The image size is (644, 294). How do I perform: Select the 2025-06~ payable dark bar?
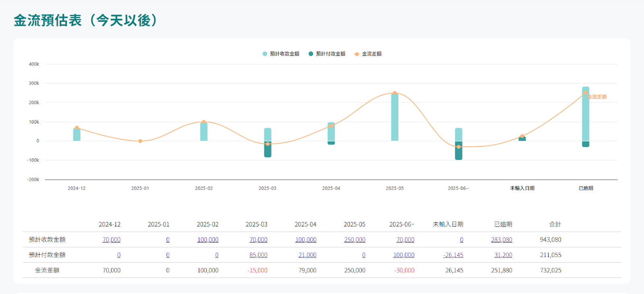click(458, 150)
